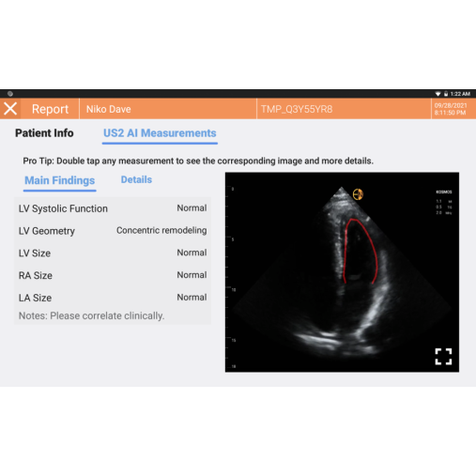
Task: Select the LV Size measurement row
Action: (113, 253)
